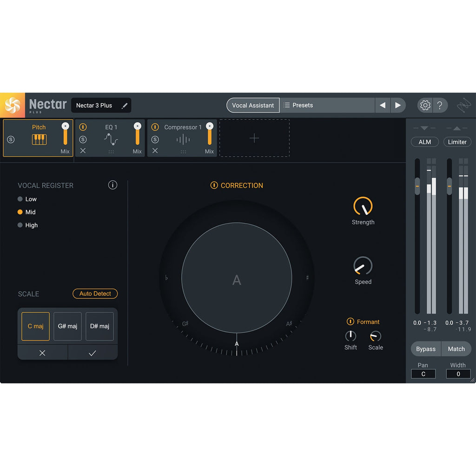Open the EQ 1 curve icon
Viewport: 476px width, 476px height.
pos(111,139)
